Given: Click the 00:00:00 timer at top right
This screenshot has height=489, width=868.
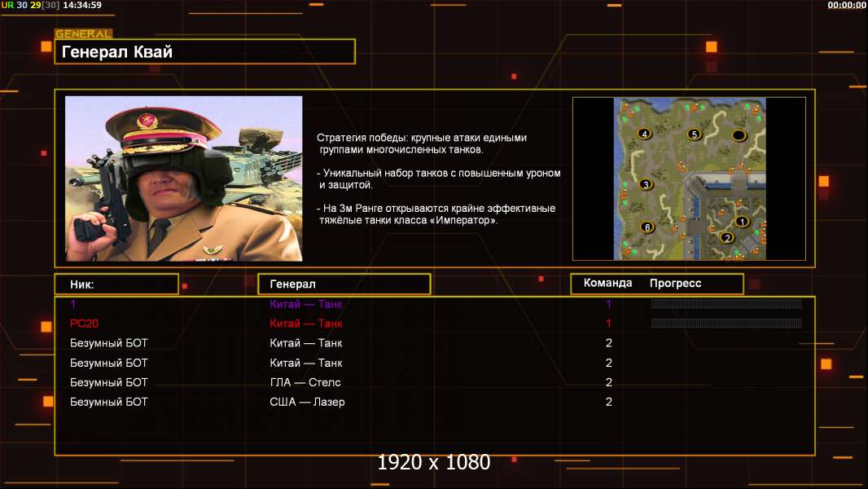Looking at the screenshot, I should pyautogui.click(x=846, y=5).
